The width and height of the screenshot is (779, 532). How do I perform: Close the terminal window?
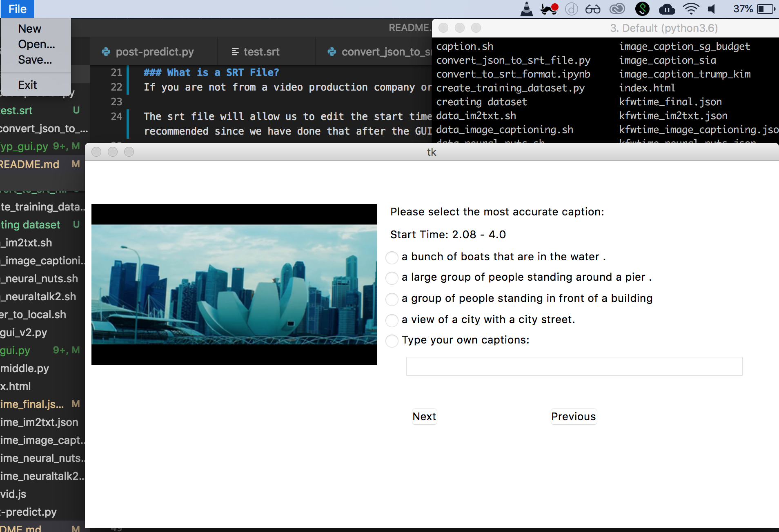pyautogui.click(x=443, y=28)
